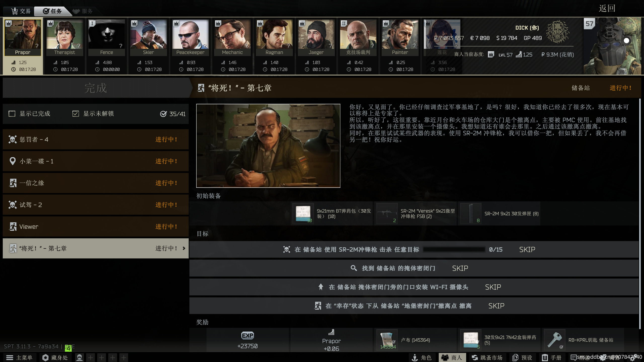The width and height of the screenshot is (644, 362).
Task: Click the GP 489 balance
Action: click(533, 38)
